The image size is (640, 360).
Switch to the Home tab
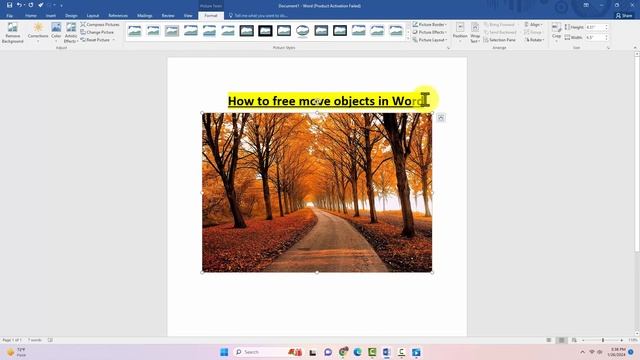click(x=31, y=16)
